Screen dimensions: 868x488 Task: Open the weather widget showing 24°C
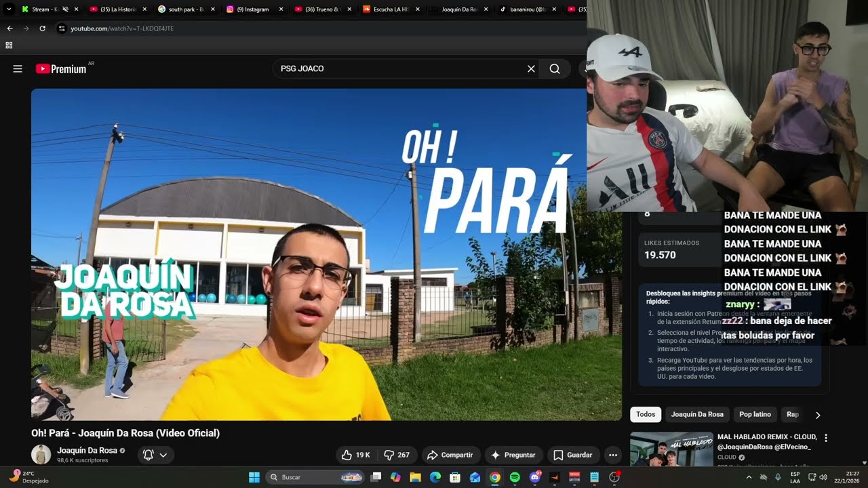[28, 476]
